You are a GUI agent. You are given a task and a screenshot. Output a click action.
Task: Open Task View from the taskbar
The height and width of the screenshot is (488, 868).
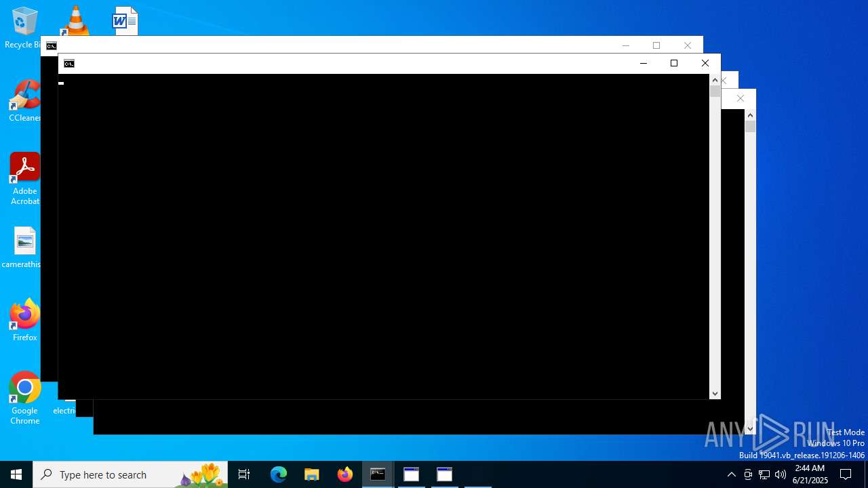pos(244,474)
